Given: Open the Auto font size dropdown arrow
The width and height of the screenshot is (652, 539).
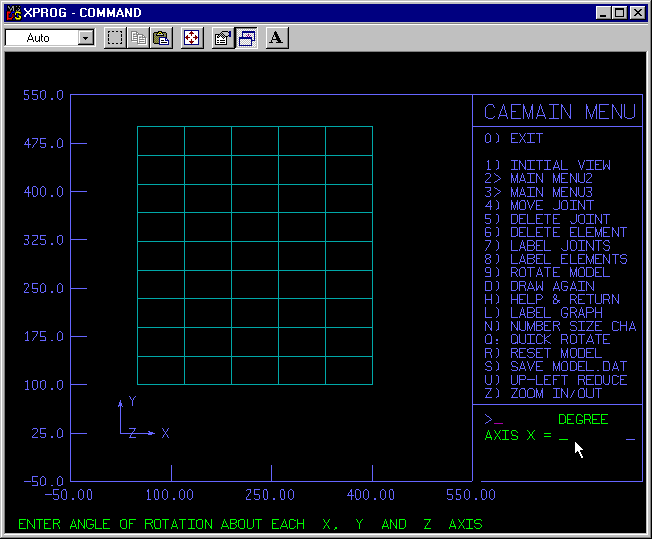Looking at the screenshot, I should click(85, 38).
